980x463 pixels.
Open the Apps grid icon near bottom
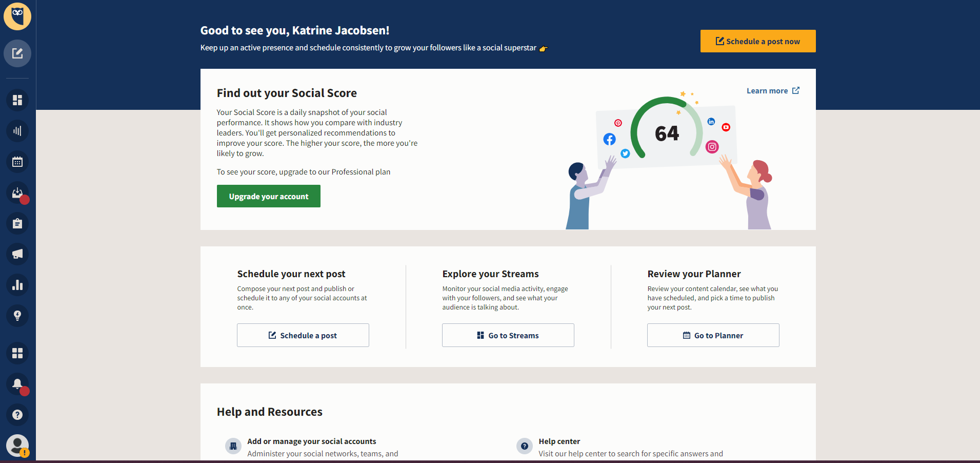[17, 353]
